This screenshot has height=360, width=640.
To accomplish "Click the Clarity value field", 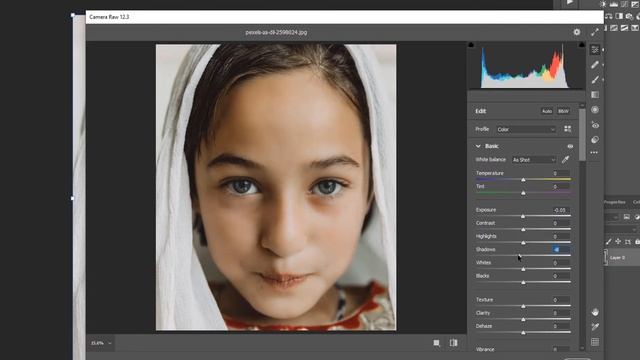I will tap(560, 313).
